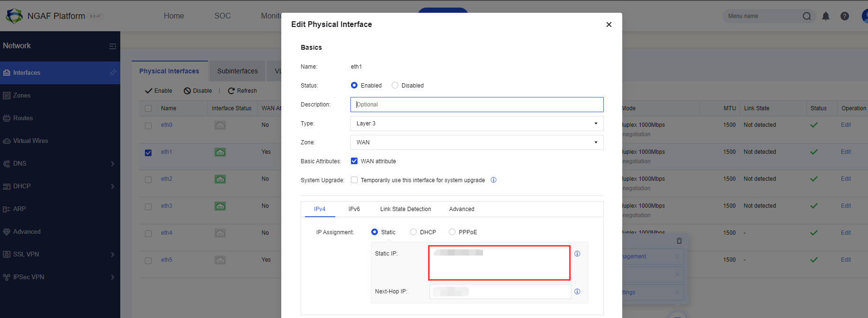Choose DHCP for IP Assignment
The height and width of the screenshot is (318, 868).
(413, 232)
